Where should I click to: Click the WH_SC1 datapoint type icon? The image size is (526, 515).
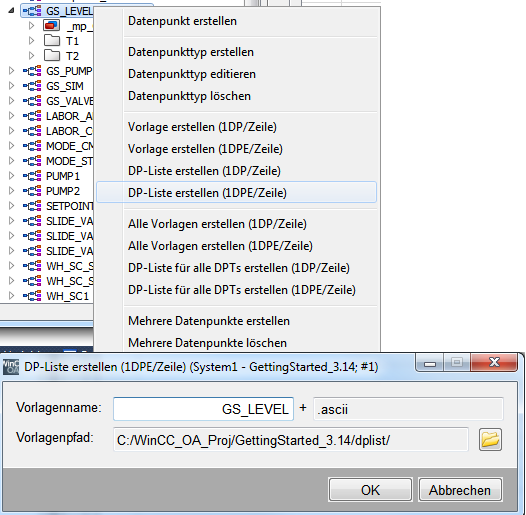click(32, 296)
